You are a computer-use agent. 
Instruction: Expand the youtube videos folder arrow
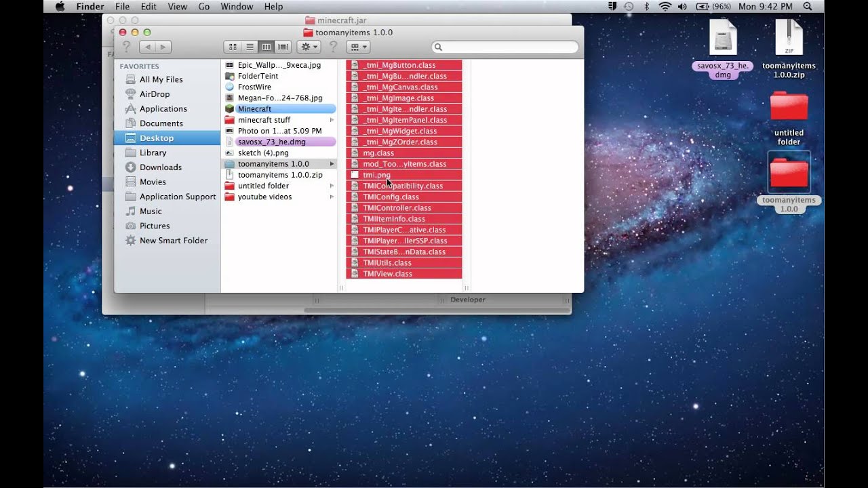click(332, 197)
